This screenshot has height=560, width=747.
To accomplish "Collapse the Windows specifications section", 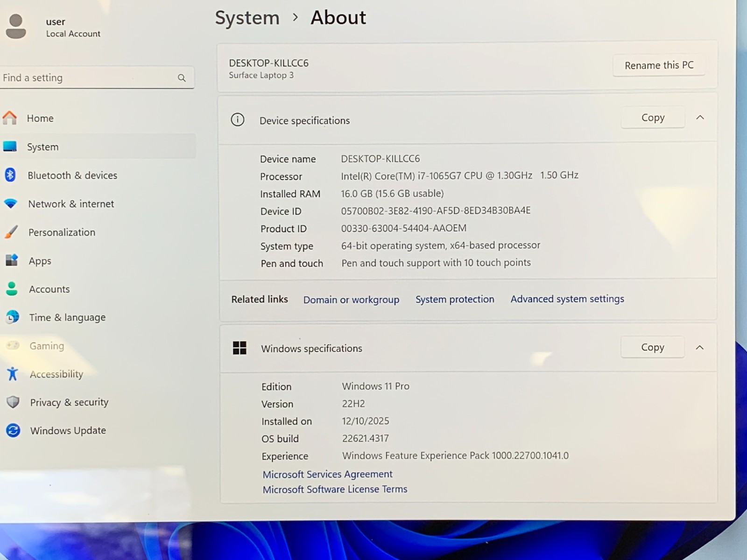I will pyautogui.click(x=699, y=348).
